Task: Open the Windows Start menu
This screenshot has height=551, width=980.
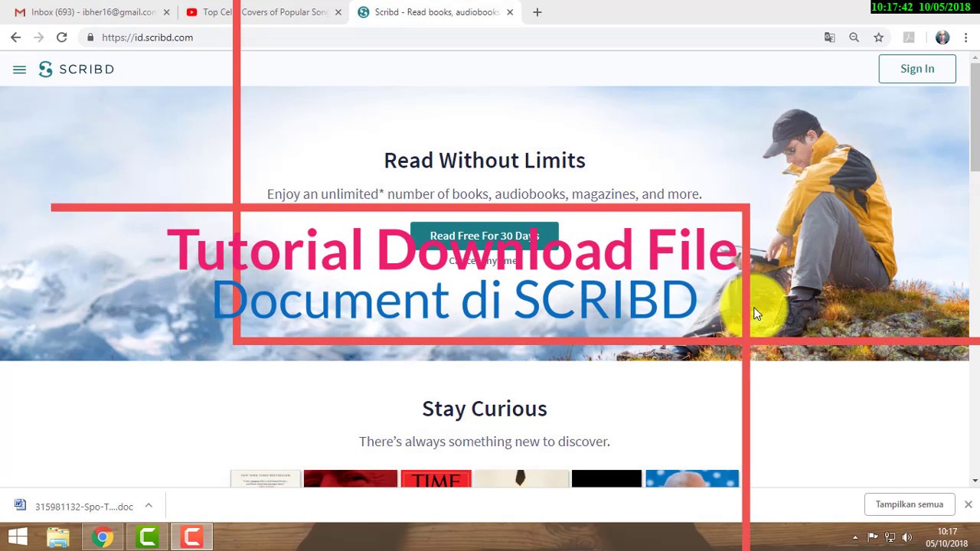Action: tap(18, 537)
